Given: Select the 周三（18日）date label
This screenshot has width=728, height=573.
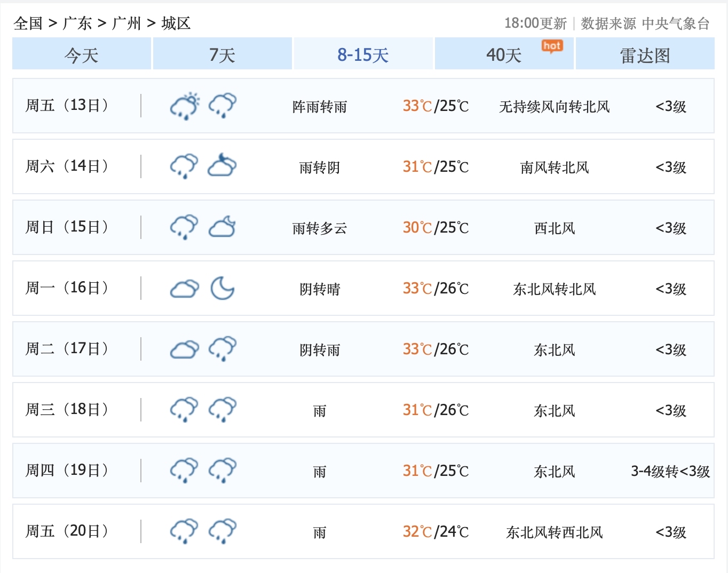Looking at the screenshot, I should [x=67, y=410].
